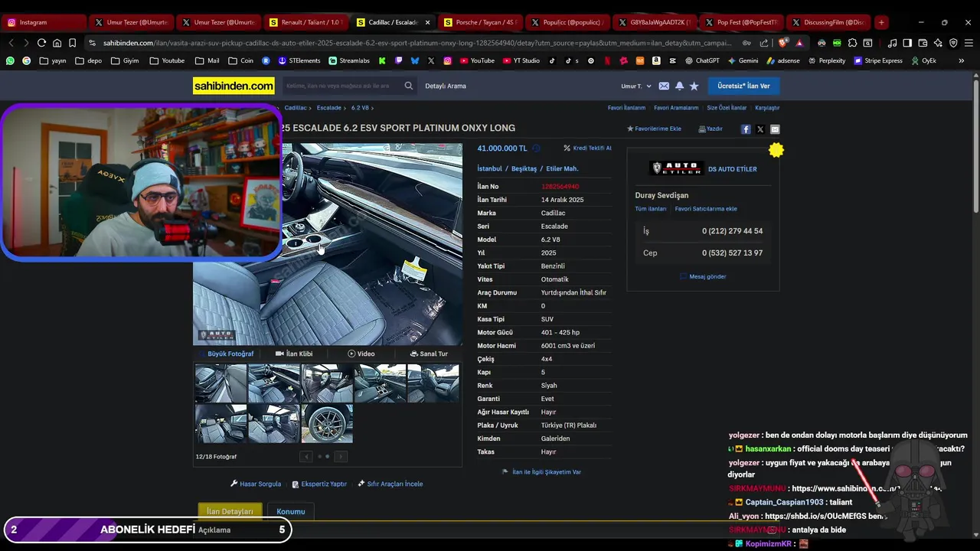The image size is (980, 551).
Task: Open the Büyük Fotoğraf view tab
Action: [x=225, y=354]
